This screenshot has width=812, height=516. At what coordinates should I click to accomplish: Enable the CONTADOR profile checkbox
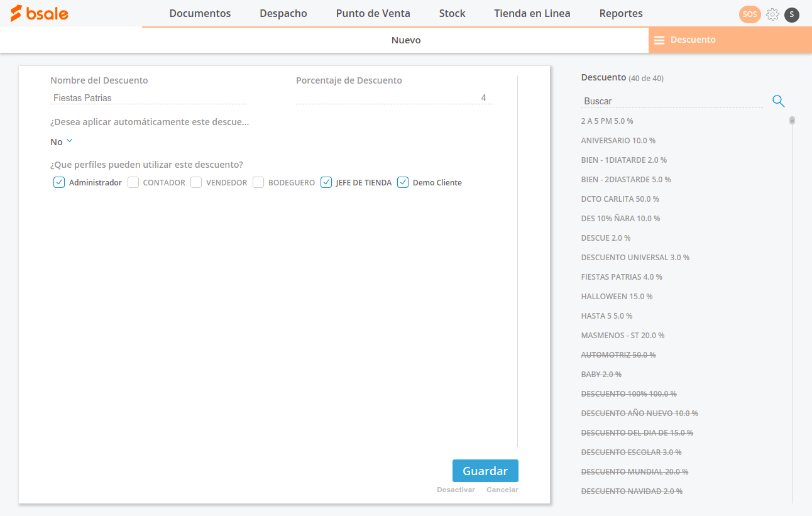pyautogui.click(x=133, y=182)
